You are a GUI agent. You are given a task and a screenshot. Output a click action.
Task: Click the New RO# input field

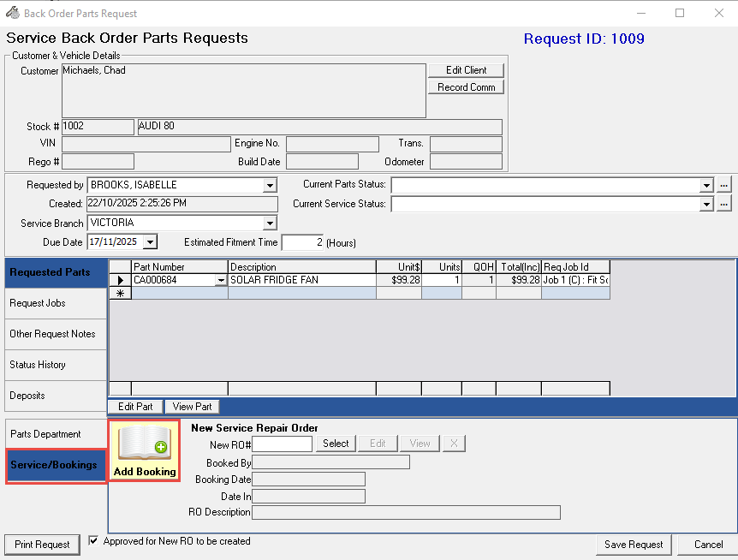283,444
